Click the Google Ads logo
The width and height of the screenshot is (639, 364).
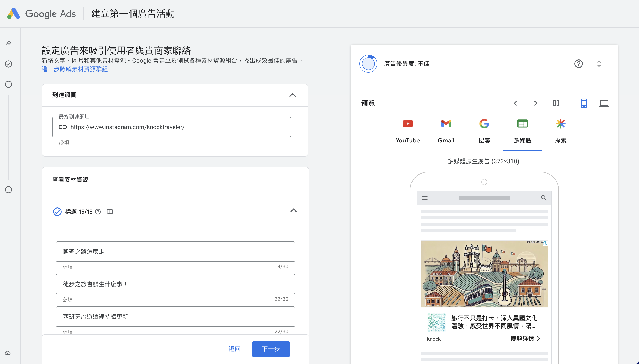tap(41, 14)
